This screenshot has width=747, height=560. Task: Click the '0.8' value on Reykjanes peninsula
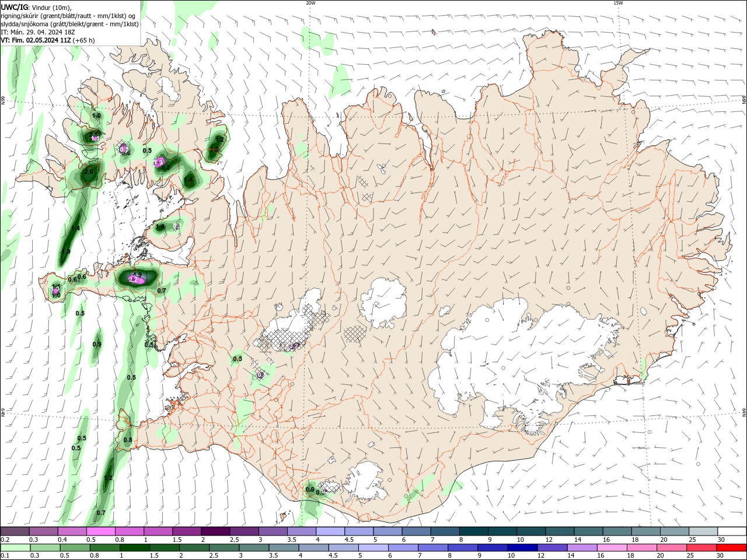(x=128, y=440)
